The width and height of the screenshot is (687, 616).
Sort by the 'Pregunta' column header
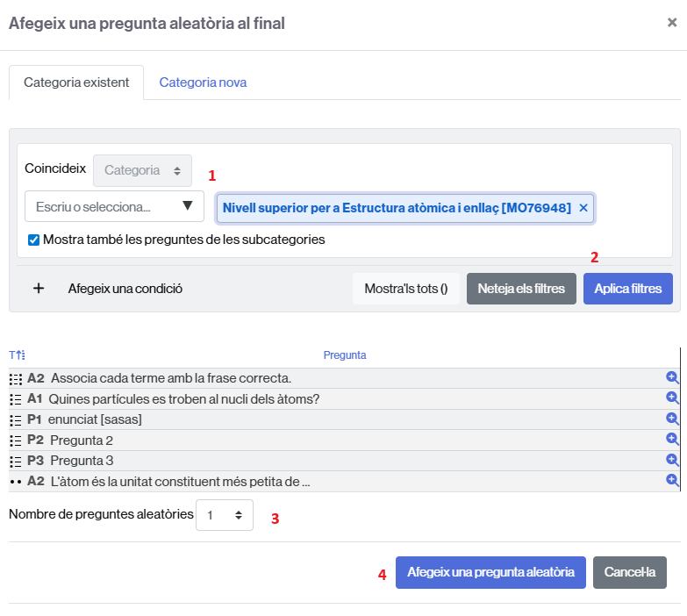click(345, 355)
